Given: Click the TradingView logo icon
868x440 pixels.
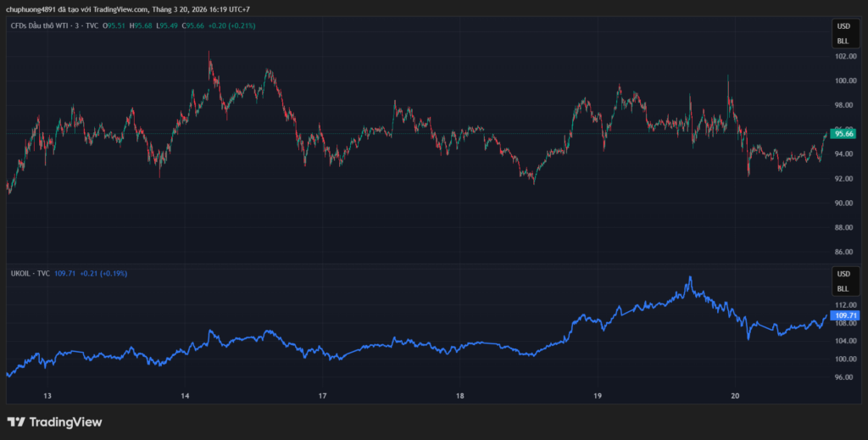Looking at the screenshot, I should (16, 422).
